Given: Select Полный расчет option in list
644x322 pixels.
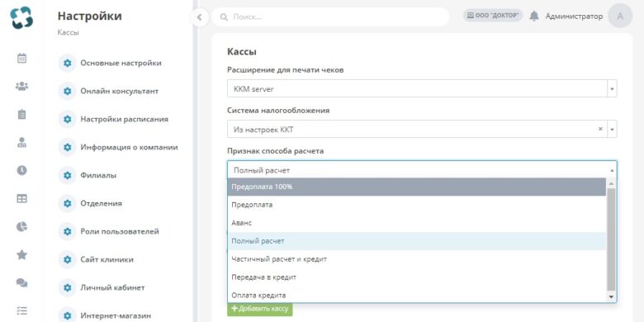Looking at the screenshot, I should pos(416,241).
